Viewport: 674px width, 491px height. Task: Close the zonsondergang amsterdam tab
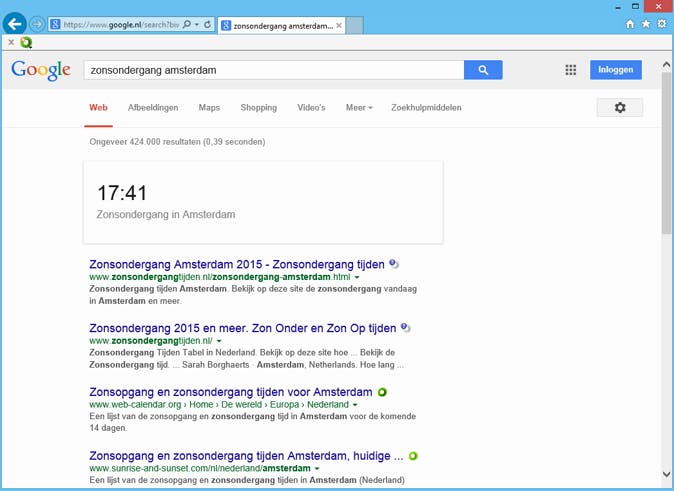pos(339,25)
